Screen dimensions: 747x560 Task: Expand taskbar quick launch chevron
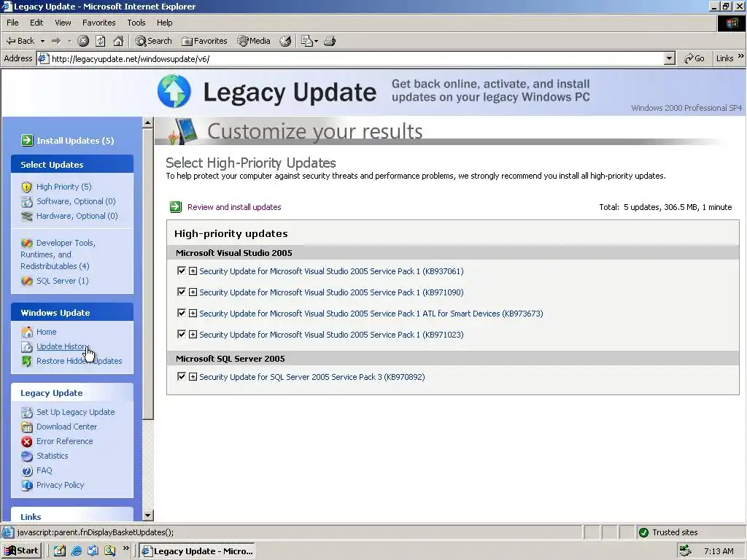point(125,548)
